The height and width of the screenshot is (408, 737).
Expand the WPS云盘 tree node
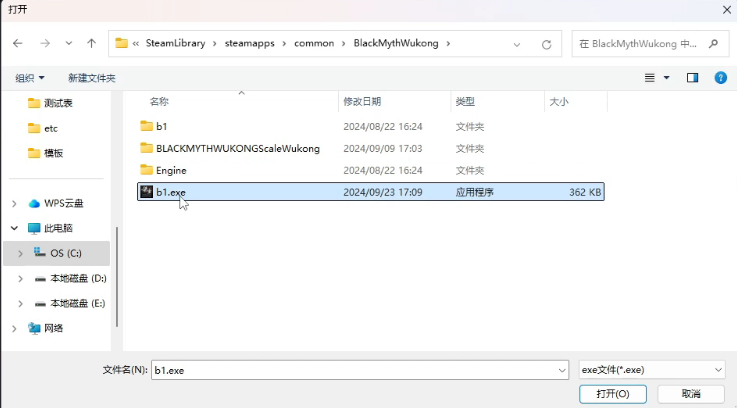14,204
